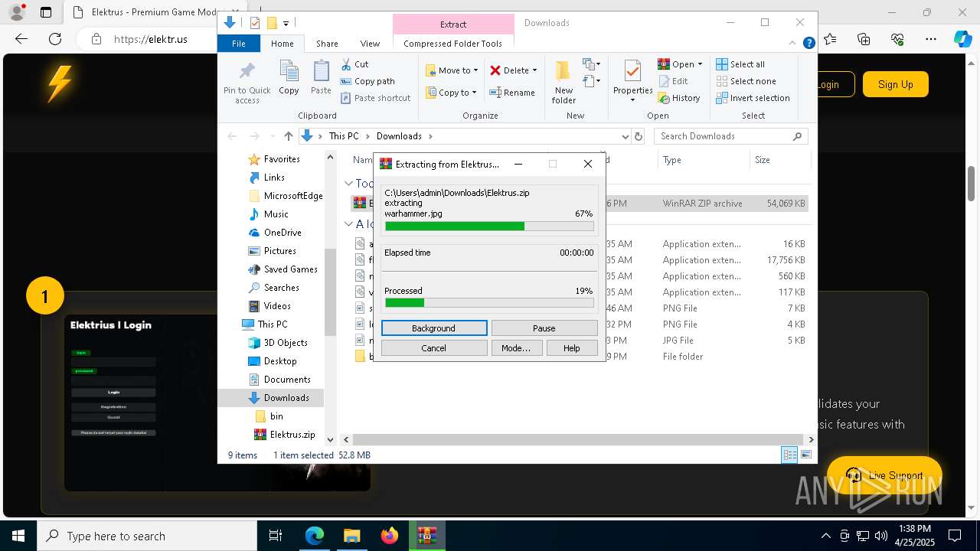Click Sign Up button on Elektrus page
Screen dimensions: 980x551
pos(896,84)
